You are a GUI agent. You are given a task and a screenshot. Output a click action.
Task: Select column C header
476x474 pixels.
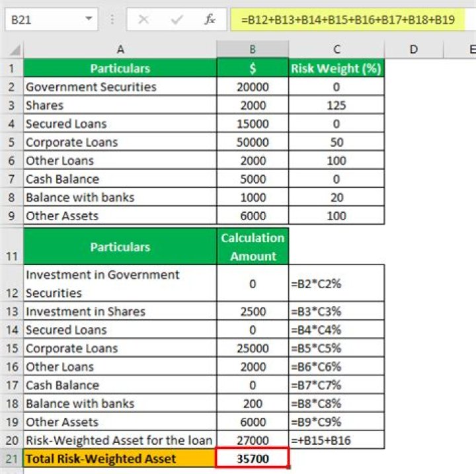point(337,49)
